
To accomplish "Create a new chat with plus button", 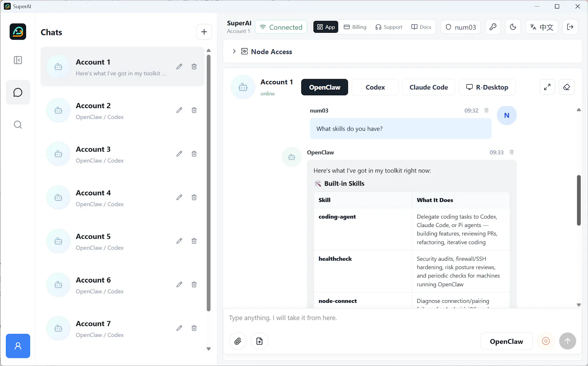I will click(204, 32).
